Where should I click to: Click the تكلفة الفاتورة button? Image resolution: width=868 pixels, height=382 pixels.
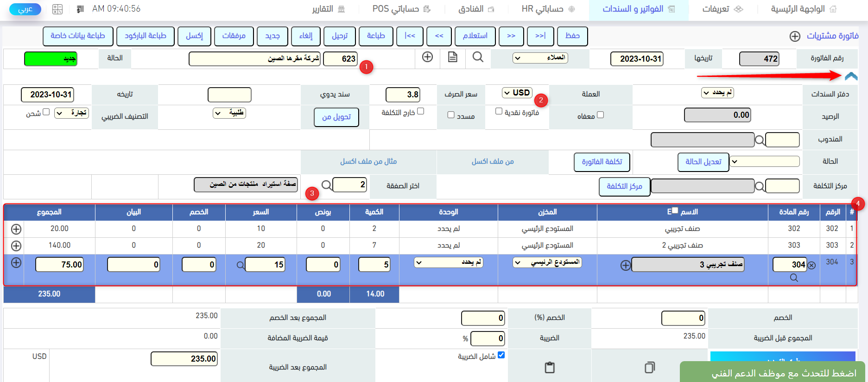click(602, 162)
